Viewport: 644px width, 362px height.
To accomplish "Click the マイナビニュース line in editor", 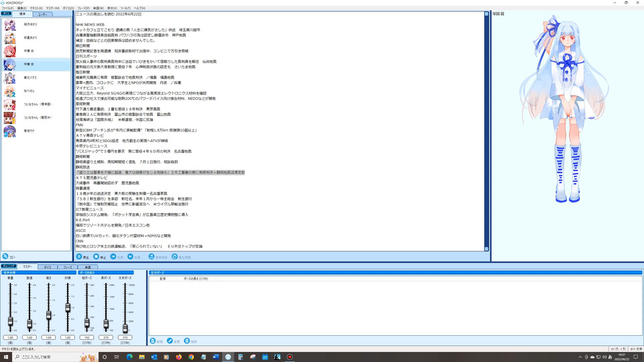I will click(x=89, y=88).
